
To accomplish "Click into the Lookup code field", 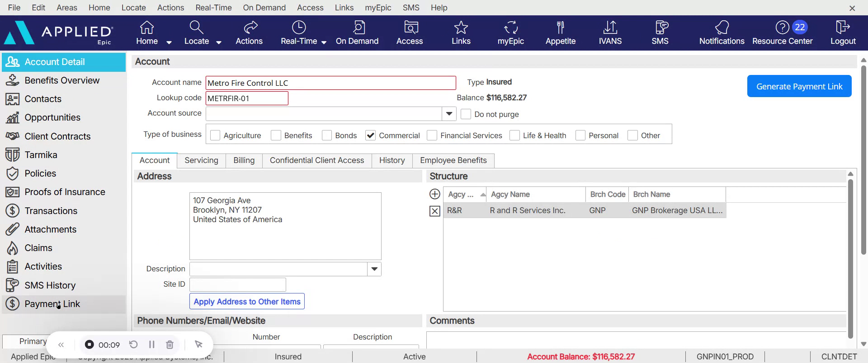I will pyautogui.click(x=247, y=98).
